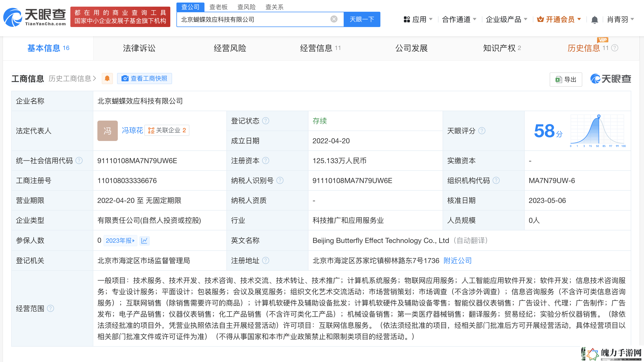Open the trend chart icon beside 2023年报

(144, 241)
